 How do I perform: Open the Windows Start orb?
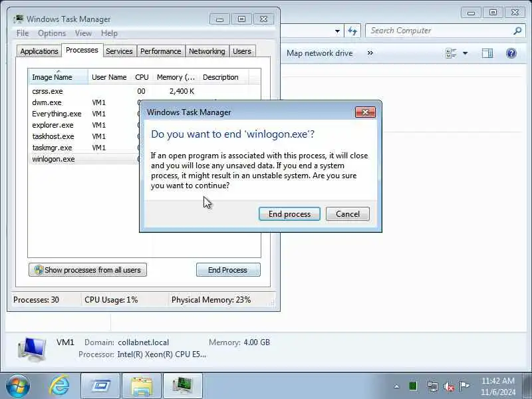tap(18, 386)
